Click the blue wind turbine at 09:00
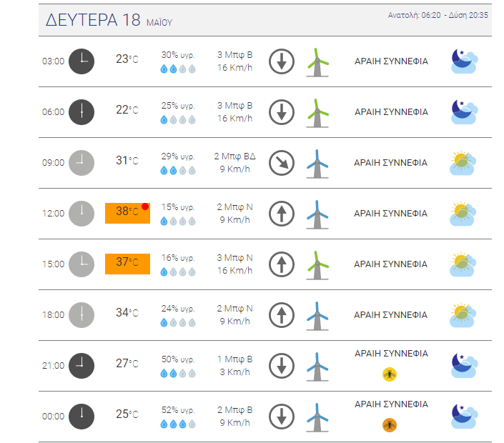504x443 pixels. [x=317, y=164]
